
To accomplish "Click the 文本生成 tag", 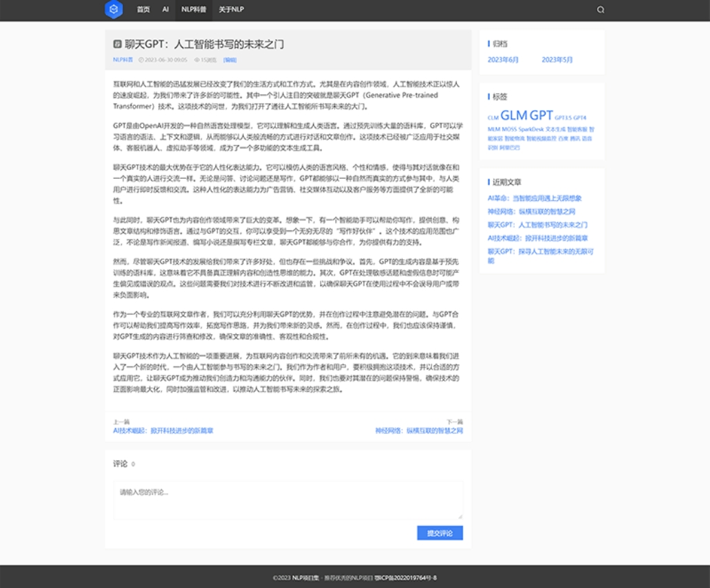I will (x=555, y=129).
